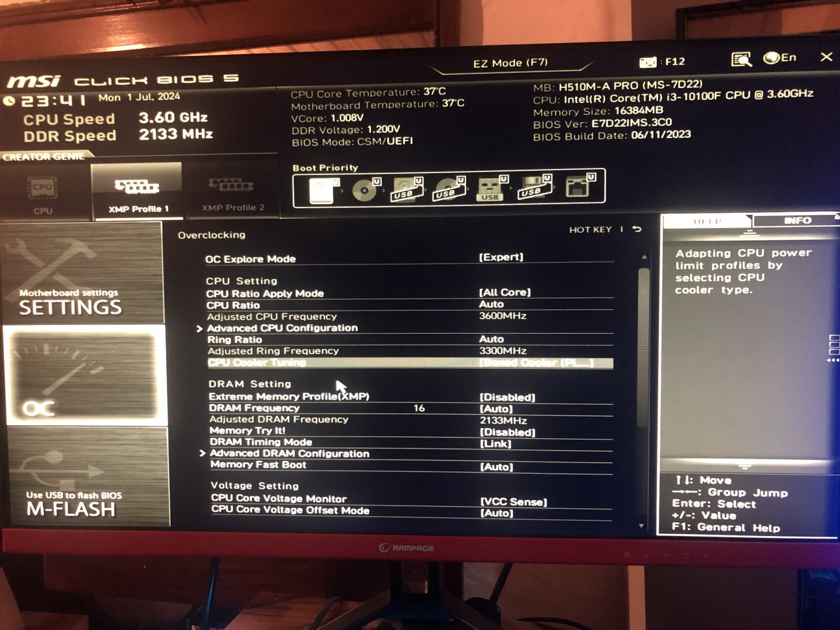Click the Boot Priority label
Image resolution: width=840 pixels, height=630 pixels.
coord(325,168)
